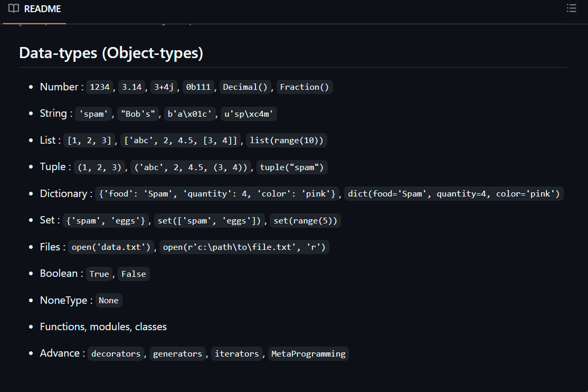Click the 3+4j code snippet
Image resolution: width=588 pixels, height=392 pixels.
[164, 87]
